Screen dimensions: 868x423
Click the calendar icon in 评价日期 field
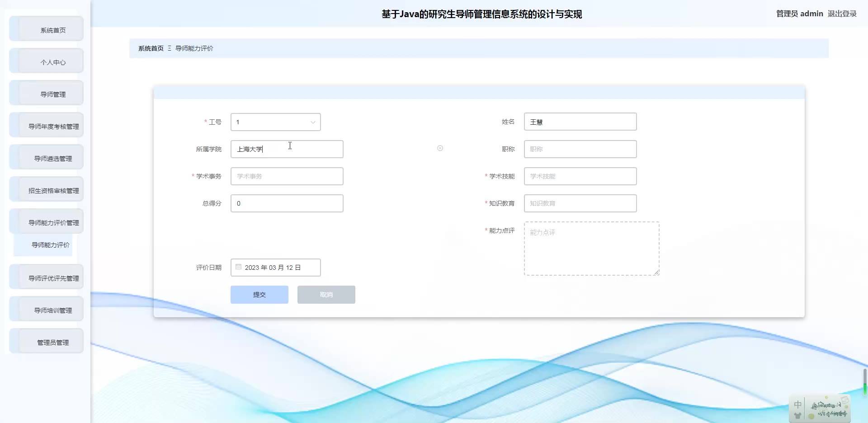pyautogui.click(x=238, y=267)
